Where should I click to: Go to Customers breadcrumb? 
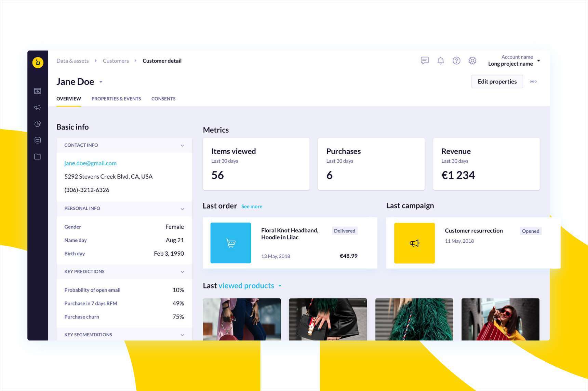[x=116, y=61]
